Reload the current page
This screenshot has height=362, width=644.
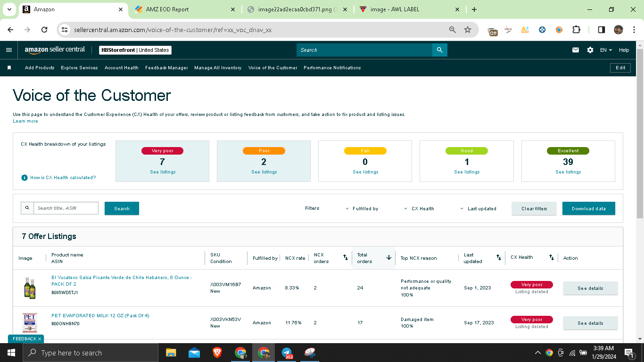[44, 30]
